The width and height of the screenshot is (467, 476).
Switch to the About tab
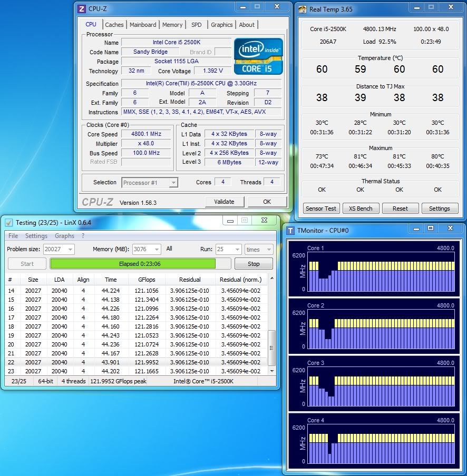pyautogui.click(x=247, y=25)
